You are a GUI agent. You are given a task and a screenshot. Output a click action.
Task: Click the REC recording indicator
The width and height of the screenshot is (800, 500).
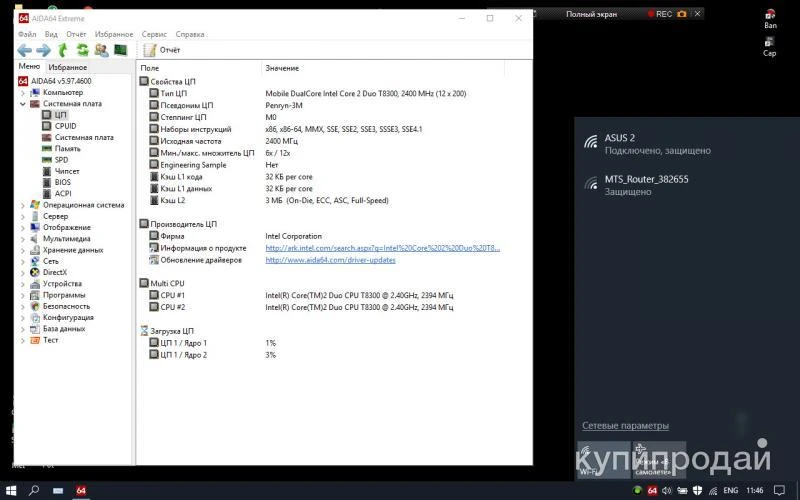[664, 14]
